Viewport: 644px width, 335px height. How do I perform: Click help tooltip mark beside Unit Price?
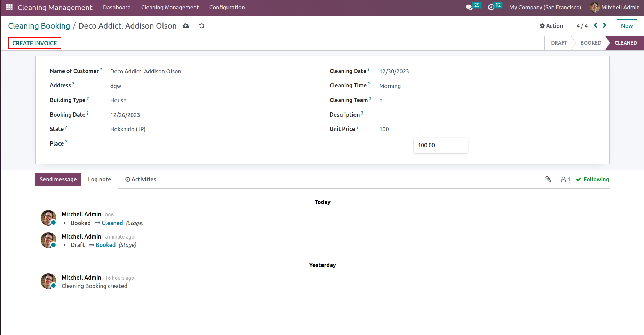[x=358, y=127]
